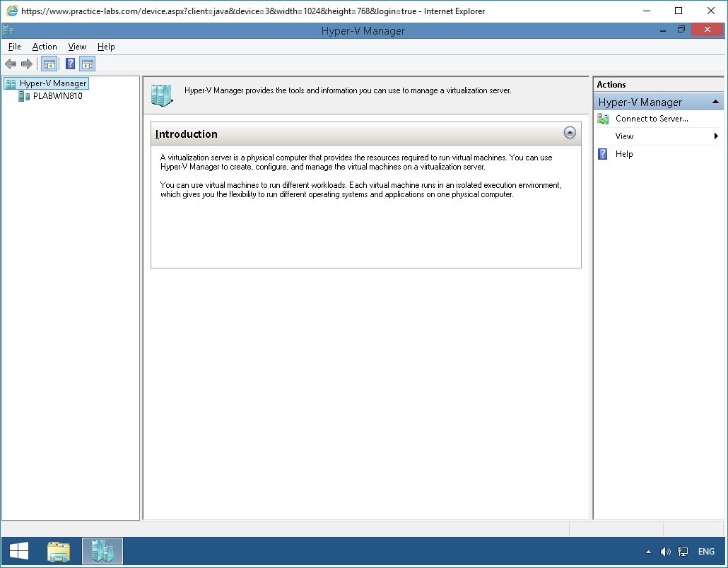Click the Connect to Server icon in Actions
The image size is (728, 568).
pos(603,119)
